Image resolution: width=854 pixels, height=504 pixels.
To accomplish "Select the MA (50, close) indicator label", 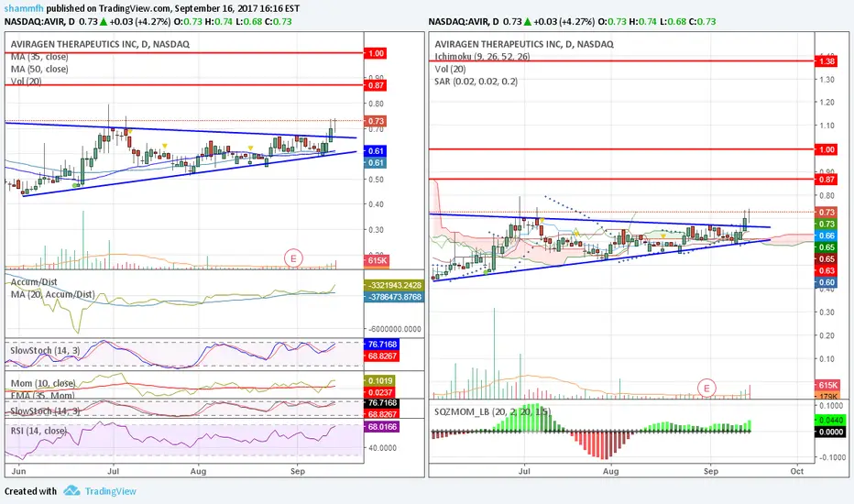I will click(39, 70).
